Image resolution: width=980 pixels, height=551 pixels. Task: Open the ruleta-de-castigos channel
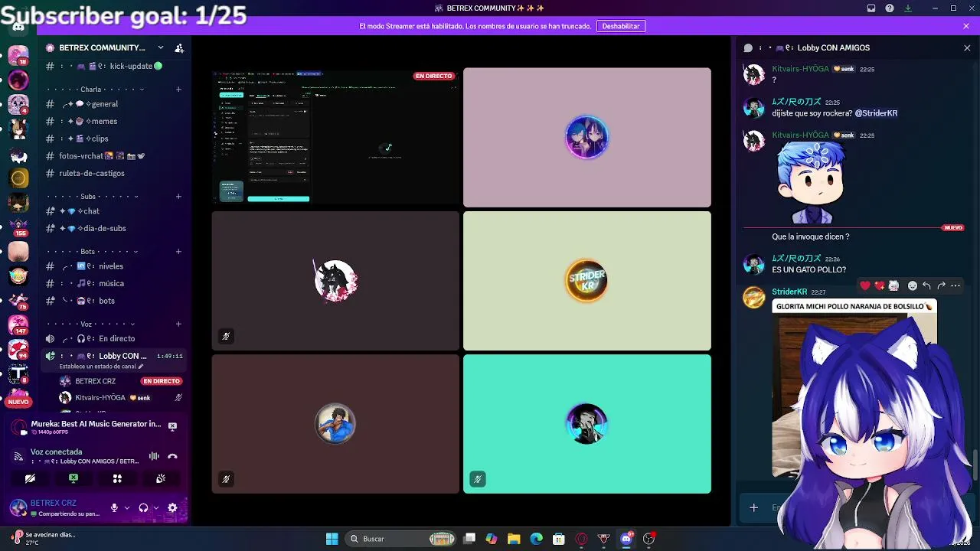point(115,173)
